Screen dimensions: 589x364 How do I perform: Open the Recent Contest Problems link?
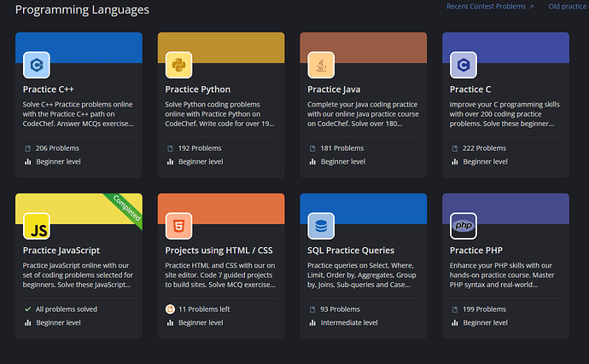tap(490, 6)
